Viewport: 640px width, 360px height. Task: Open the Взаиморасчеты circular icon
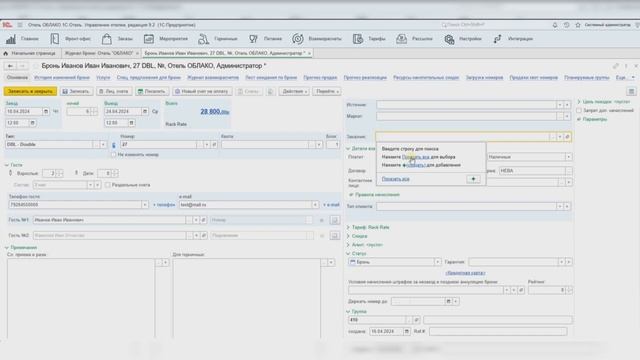pos(298,39)
